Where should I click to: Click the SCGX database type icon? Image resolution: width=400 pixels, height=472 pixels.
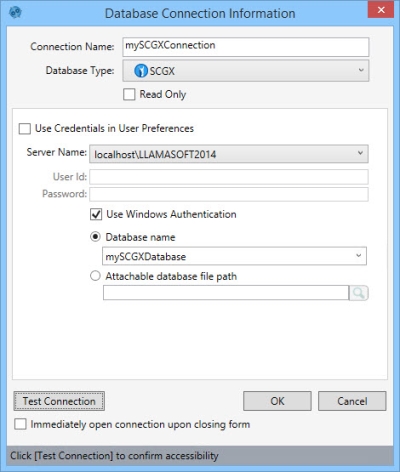tap(141, 71)
